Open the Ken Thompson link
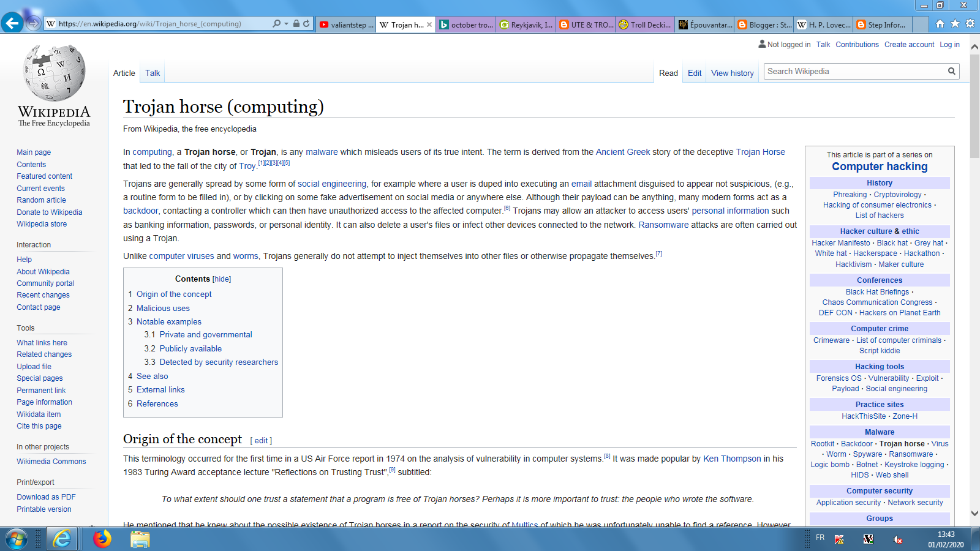This screenshot has height=551, width=980. coord(732,459)
